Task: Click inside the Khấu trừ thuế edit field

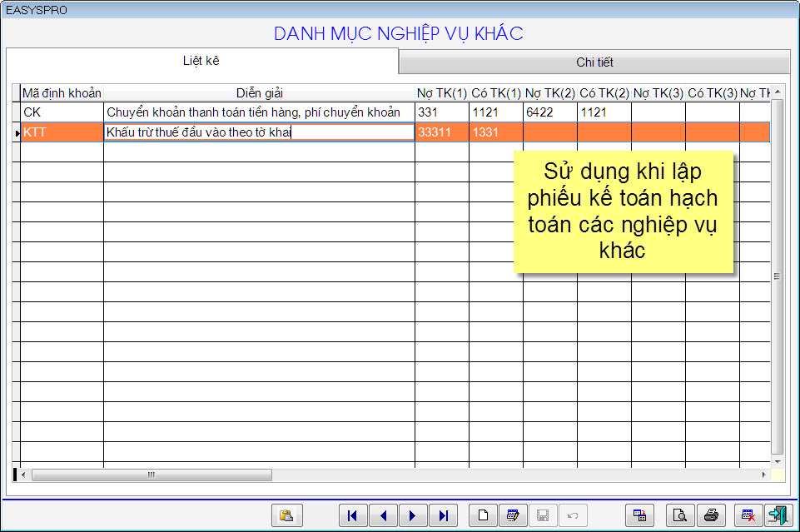Action: pyautogui.click(x=250, y=132)
